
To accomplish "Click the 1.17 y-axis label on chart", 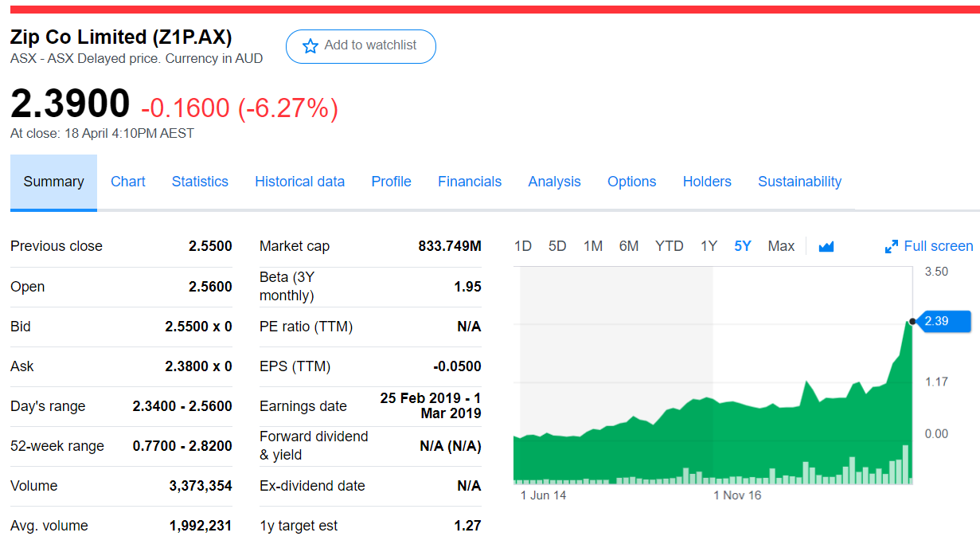I will [936, 382].
